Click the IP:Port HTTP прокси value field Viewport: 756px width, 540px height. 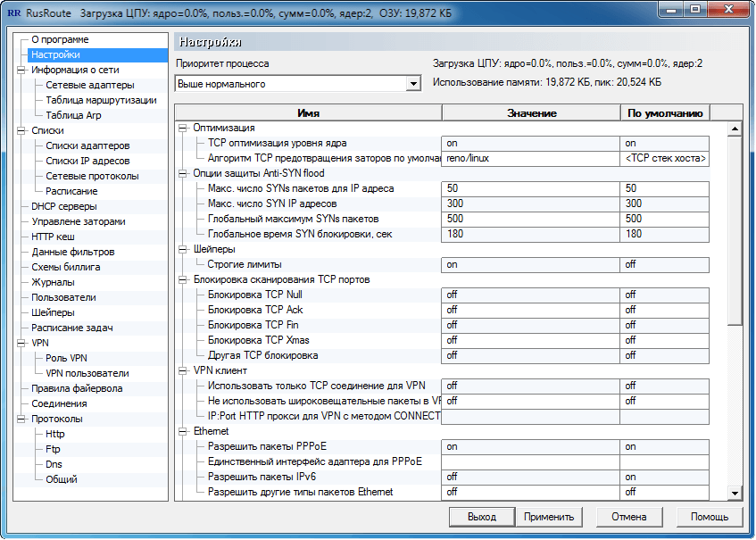tap(530, 417)
